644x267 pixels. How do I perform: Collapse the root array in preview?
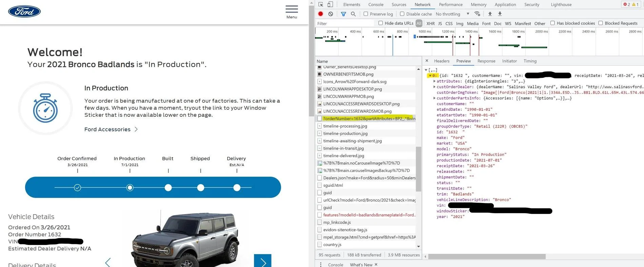coord(426,70)
